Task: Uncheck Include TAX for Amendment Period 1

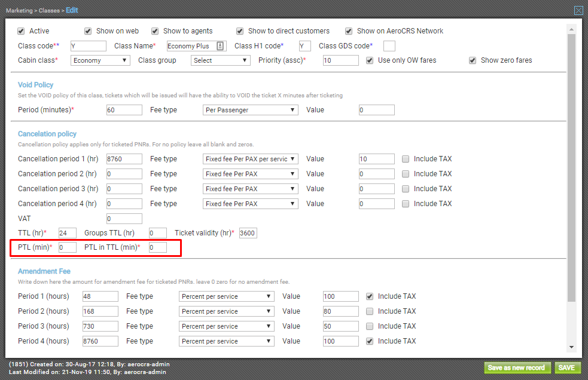Action: pos(370,296)
